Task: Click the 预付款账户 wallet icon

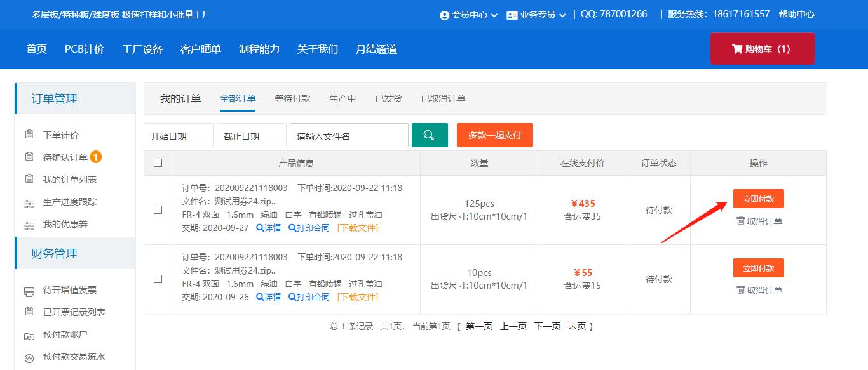Action: 29,335
